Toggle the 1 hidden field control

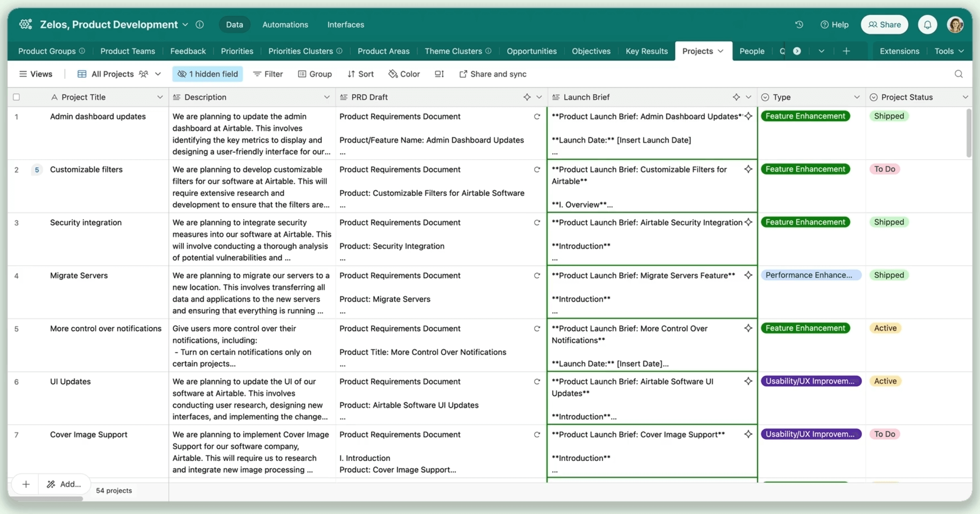[x=207, y=74]
